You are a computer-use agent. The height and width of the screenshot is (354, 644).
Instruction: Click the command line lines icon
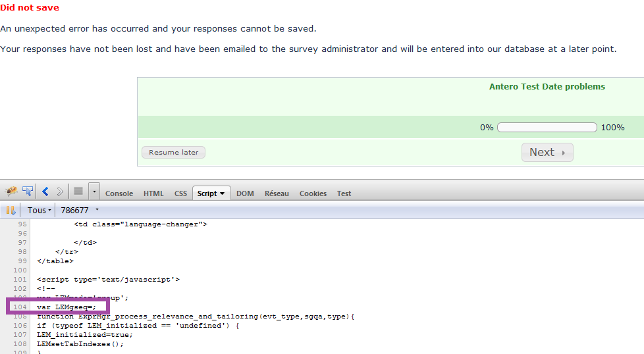pyautogui.click(x=78, y=191)
